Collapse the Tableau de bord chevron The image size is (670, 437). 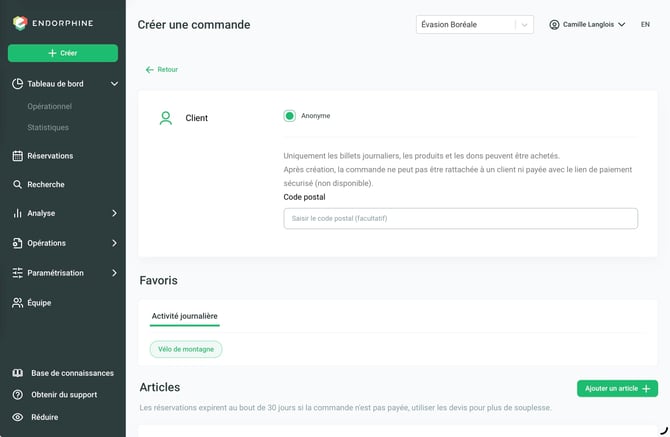tap(114, 84)
